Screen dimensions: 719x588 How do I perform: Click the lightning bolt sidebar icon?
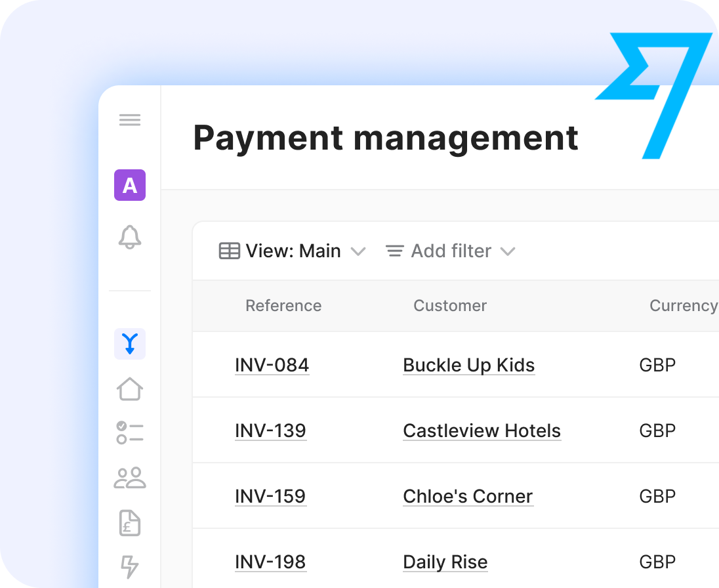pyautogui.click(x=130, y=567)
